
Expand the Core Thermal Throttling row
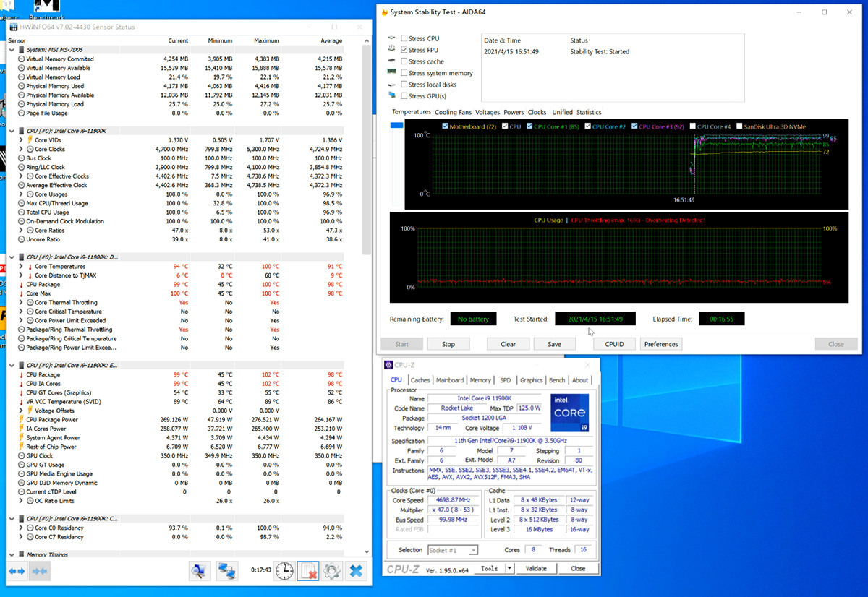tap(21, 303)
